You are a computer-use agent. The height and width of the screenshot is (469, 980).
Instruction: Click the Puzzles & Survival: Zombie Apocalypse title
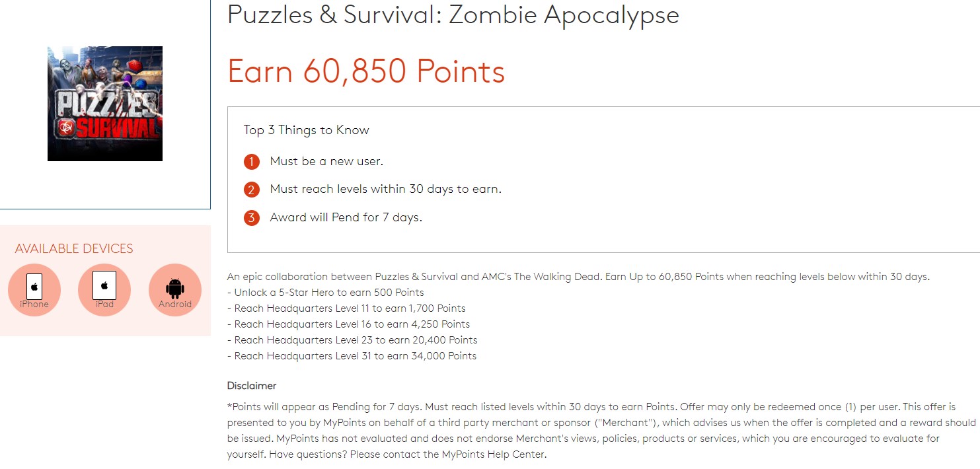pos(453,15)
